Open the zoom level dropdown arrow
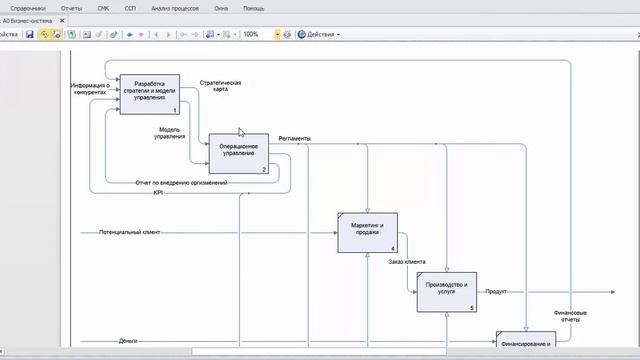The height and width of the screenshot is (360, 640). click(x=277, y=35)
